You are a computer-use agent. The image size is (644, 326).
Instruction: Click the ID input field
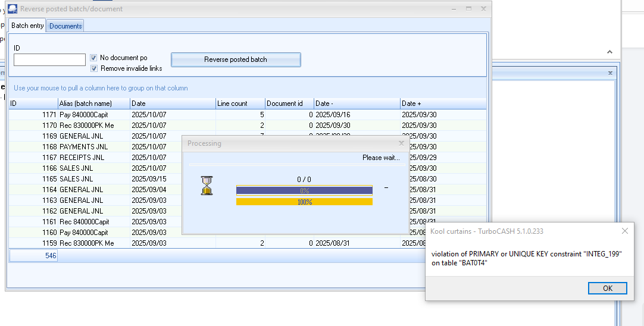(x=49, y=60)
